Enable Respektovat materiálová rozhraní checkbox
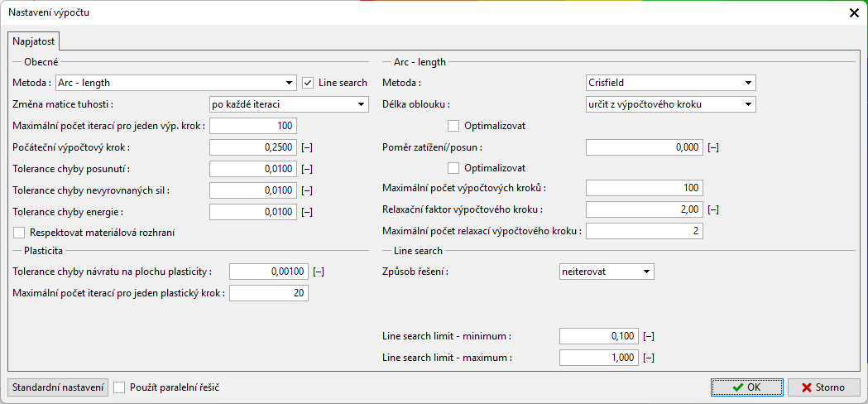 [x=20, y=233]
